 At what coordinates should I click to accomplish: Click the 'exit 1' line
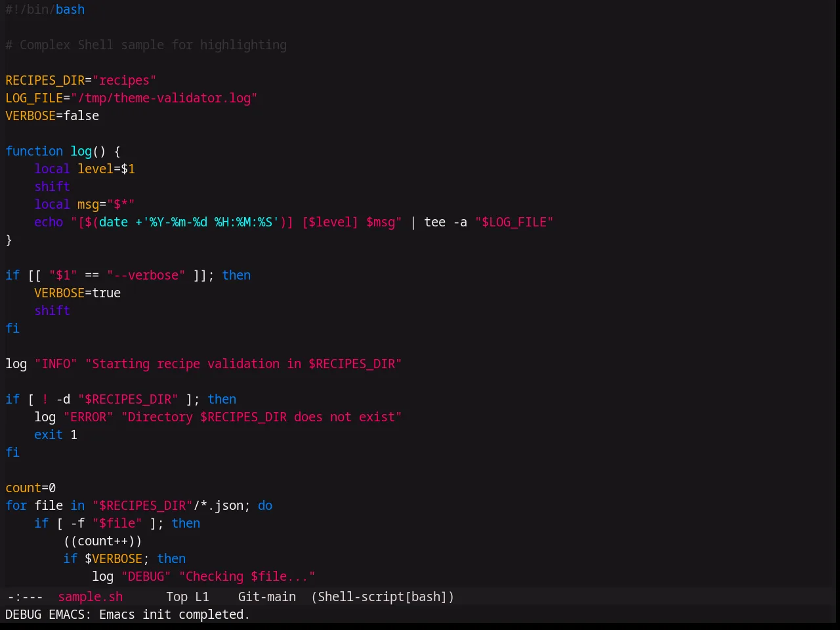click(56, 434)
